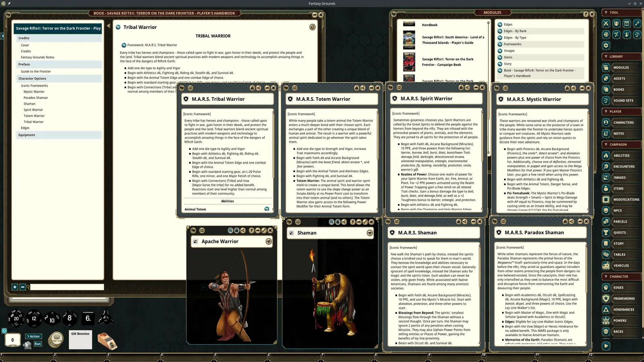Select the crossed-swords combat tool icon
This screenshot has height=362, width=644.
click(x=605, y=23)
